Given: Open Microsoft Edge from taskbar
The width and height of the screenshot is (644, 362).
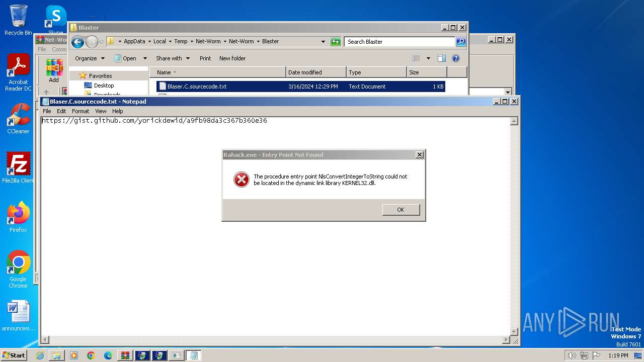Looking at the screenshot, I should [x=108, y=355].
